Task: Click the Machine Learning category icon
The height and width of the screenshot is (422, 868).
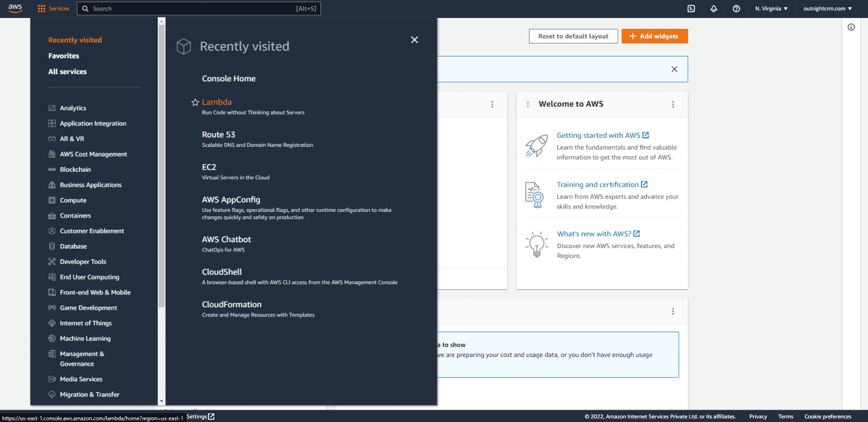Action: [52, 338]
